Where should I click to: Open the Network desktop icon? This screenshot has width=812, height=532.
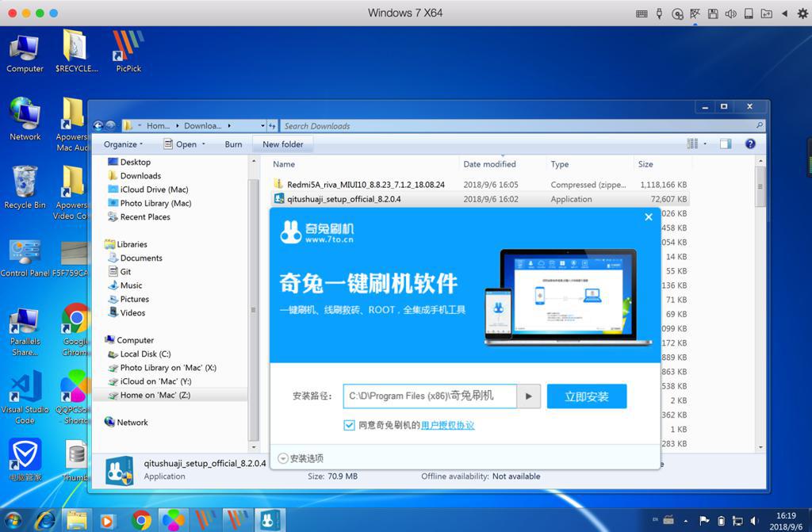25,119
